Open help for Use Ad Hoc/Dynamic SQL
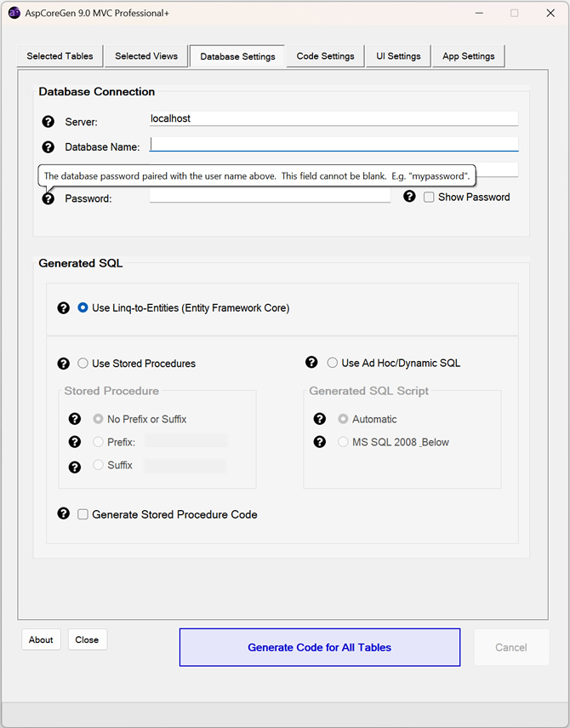 click(x=311, y=362)
